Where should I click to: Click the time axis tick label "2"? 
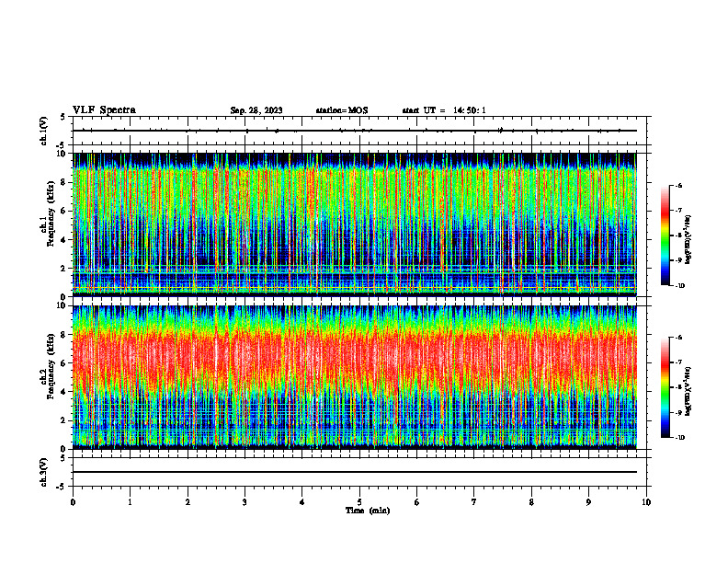tap(188, 502)
